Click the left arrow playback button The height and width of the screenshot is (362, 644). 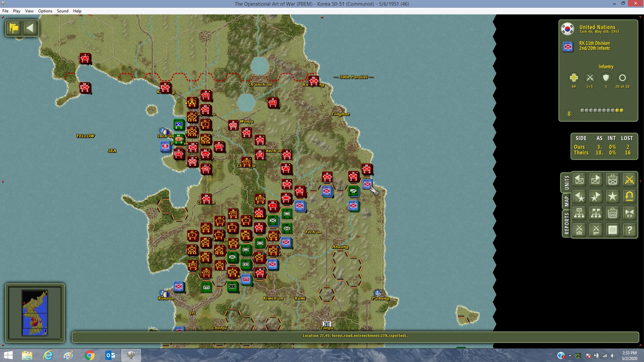[x=30, y=28]
